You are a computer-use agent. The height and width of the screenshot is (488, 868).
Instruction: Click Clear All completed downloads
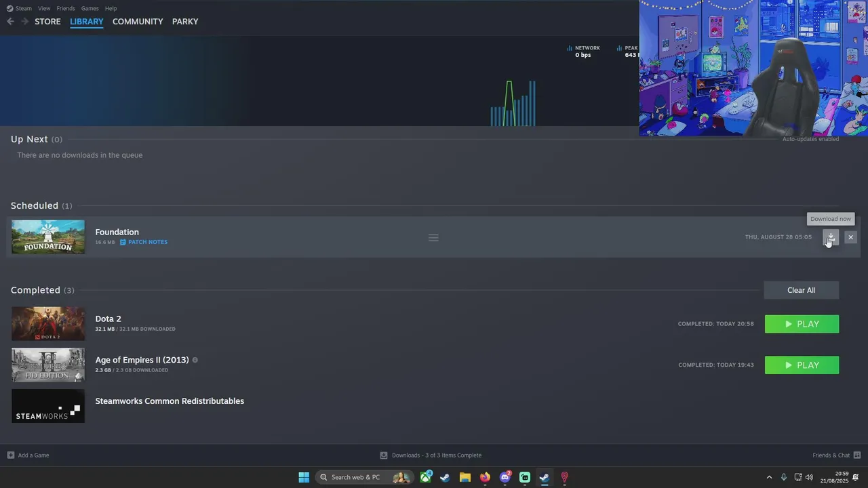click(x=802, y=290)
